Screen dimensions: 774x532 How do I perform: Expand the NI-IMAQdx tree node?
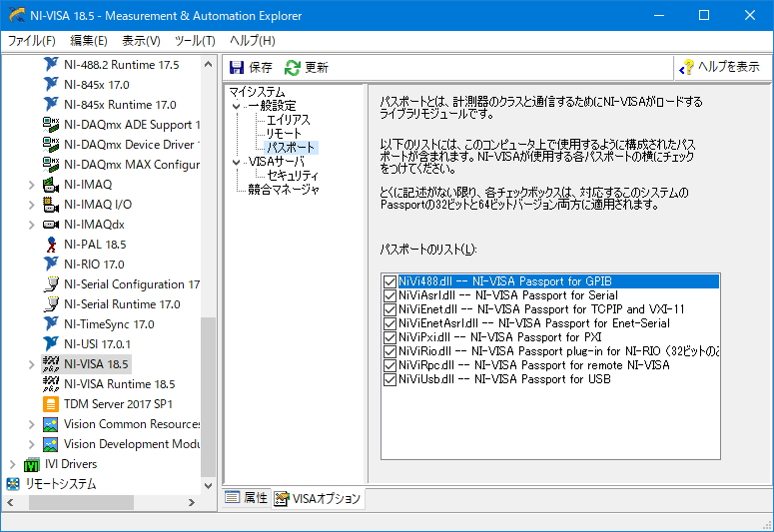pyautogui.click(x=32, y=225)
